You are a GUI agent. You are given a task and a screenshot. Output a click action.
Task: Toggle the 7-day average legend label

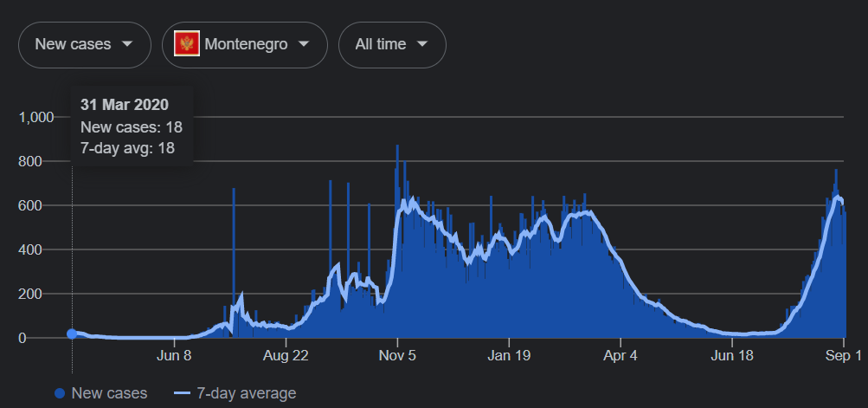coord(247,393)
